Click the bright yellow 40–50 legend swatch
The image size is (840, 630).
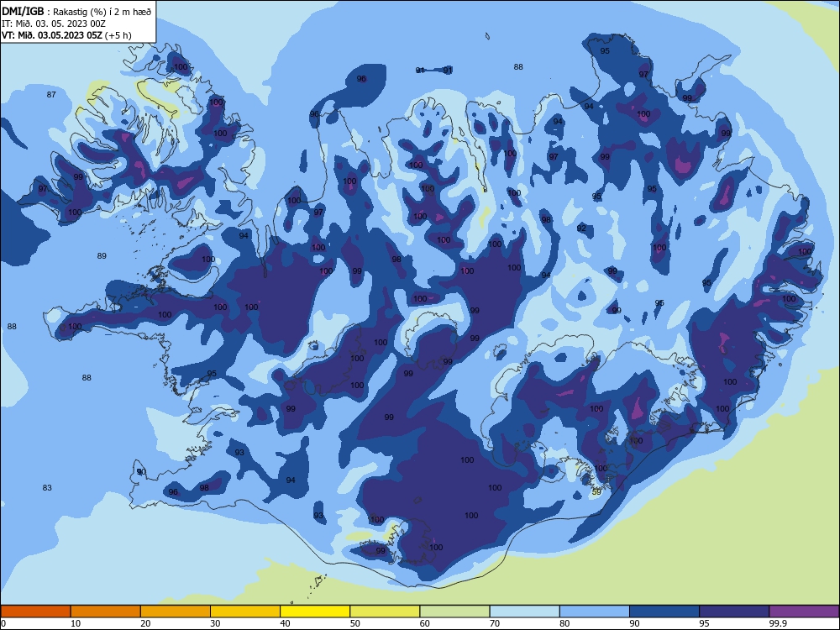(x=315, y=612)
